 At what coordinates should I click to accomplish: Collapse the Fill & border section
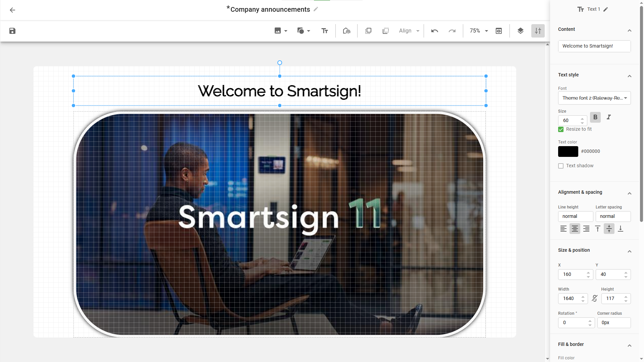tap(630, 346)
